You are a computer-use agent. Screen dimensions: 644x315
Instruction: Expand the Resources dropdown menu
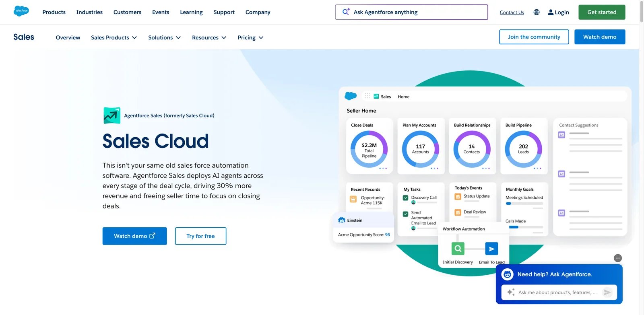(209, 37)
